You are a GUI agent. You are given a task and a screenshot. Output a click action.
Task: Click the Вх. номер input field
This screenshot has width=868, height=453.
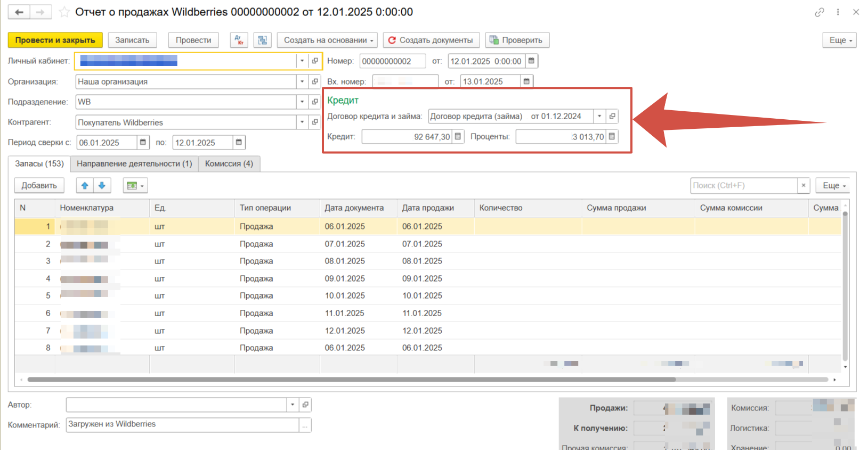coord(405,81)
